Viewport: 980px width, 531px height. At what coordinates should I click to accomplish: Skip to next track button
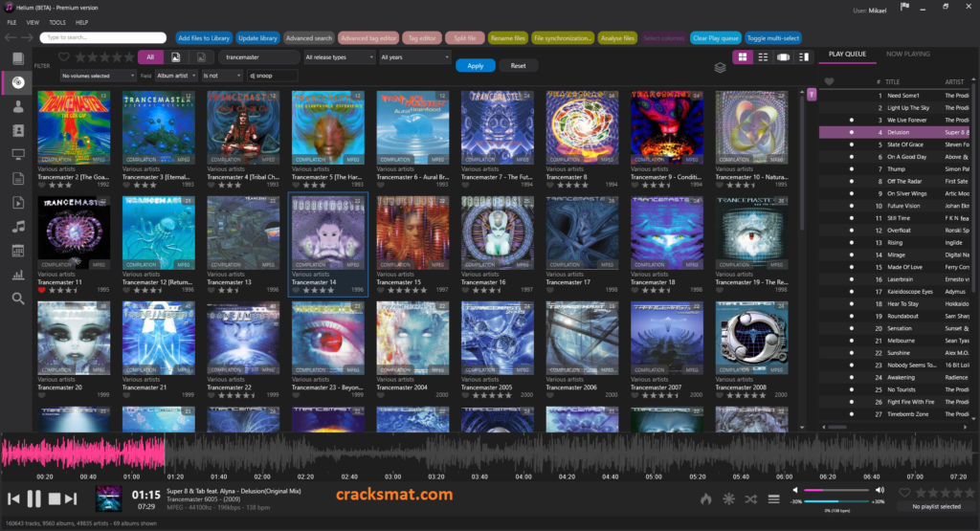[x=71, y=498]
